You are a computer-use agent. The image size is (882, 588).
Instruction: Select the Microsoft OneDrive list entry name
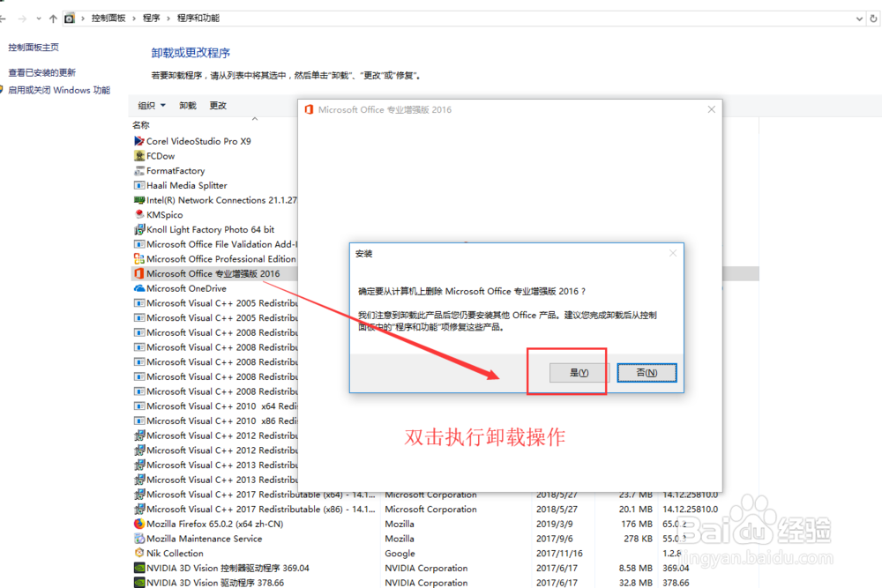pyautogui.click(x=186, y=288)
